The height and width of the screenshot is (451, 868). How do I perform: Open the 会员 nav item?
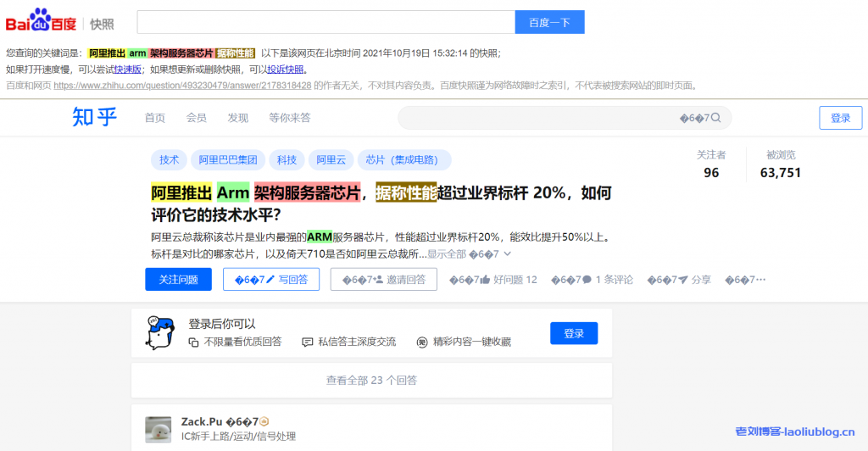pos(196,118)
